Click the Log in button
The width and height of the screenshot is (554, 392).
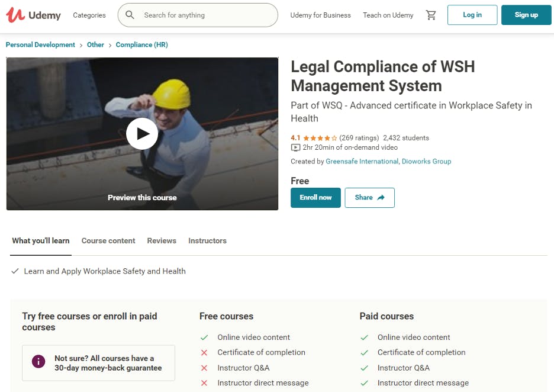pyautogui.click(x=472, y=15)
